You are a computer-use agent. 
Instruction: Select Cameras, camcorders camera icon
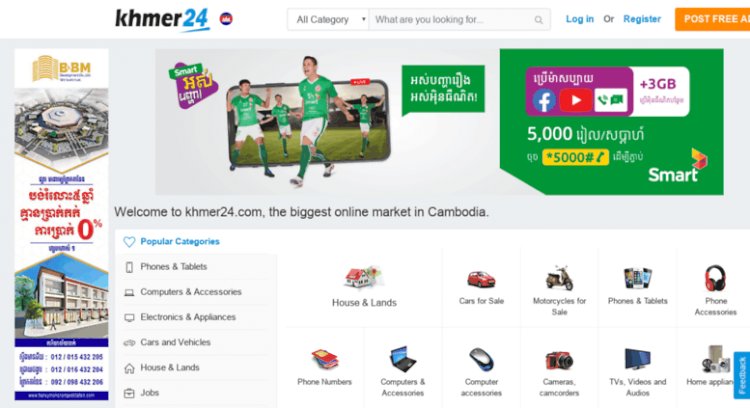pyautogui.click(x=559, y=360)
